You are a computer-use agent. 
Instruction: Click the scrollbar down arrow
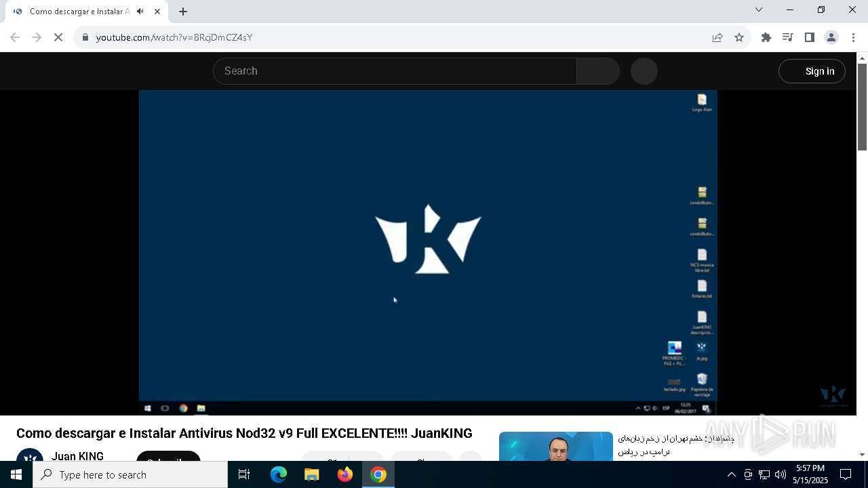coord(863,455)
